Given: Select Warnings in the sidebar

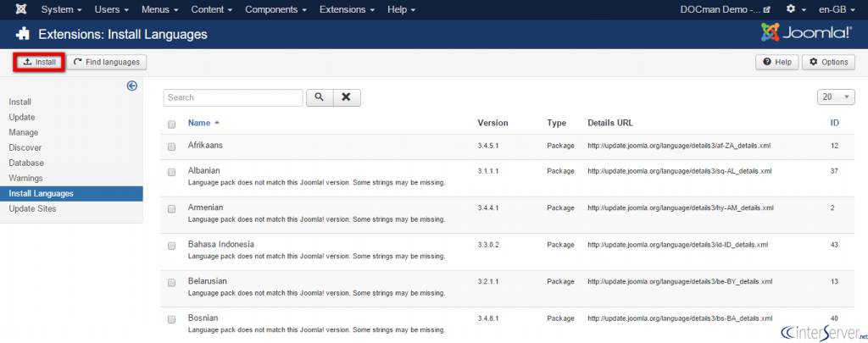Looking at the screenshot, I should pyautogui.click(x=26, y=178).
